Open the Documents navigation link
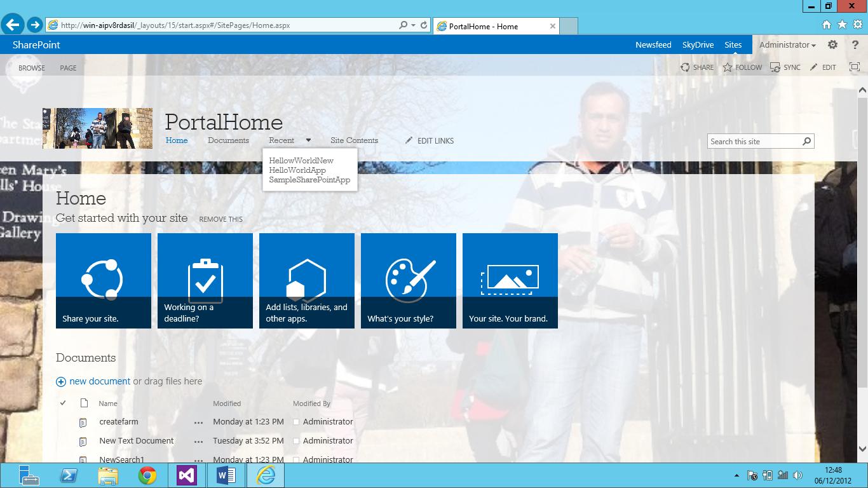The height and width of the screenshot is (488, 868). pyautogui.click(x=228, y=140)
